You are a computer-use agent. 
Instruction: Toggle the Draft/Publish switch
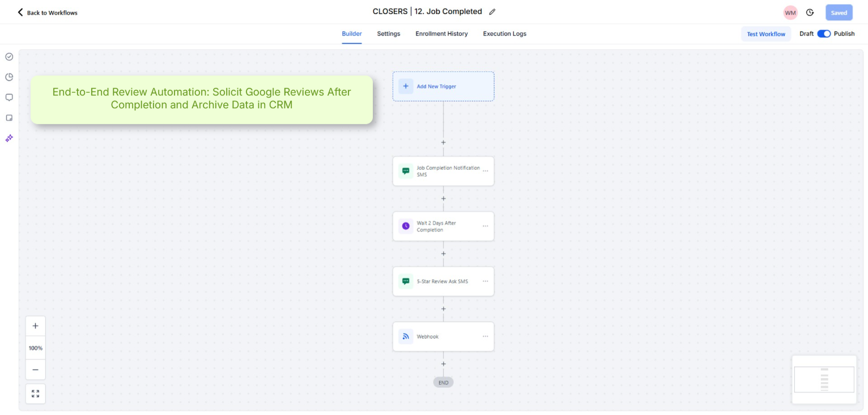[824, 34]
